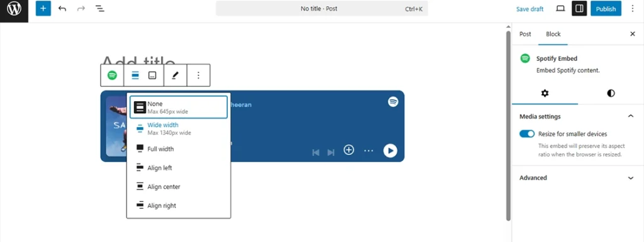Edit the embed URL with pencil icon
This screenshot has height=242, width=644.
tap(175, 75)
